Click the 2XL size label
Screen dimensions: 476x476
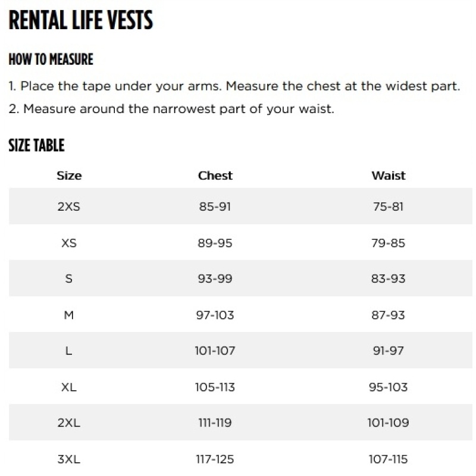tap(69, 422)
